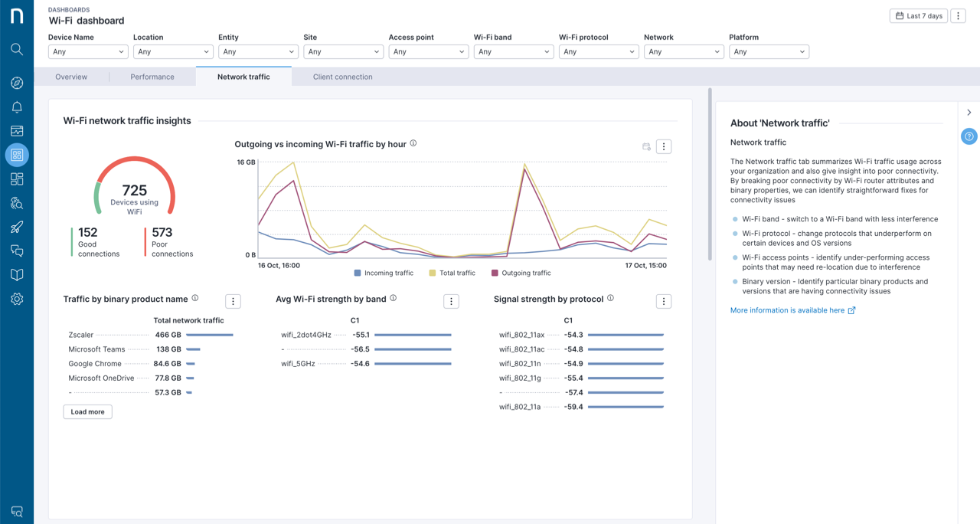Open the Device Name filter dropdown
The image size is (980, 524).
[x=87, y=51]
